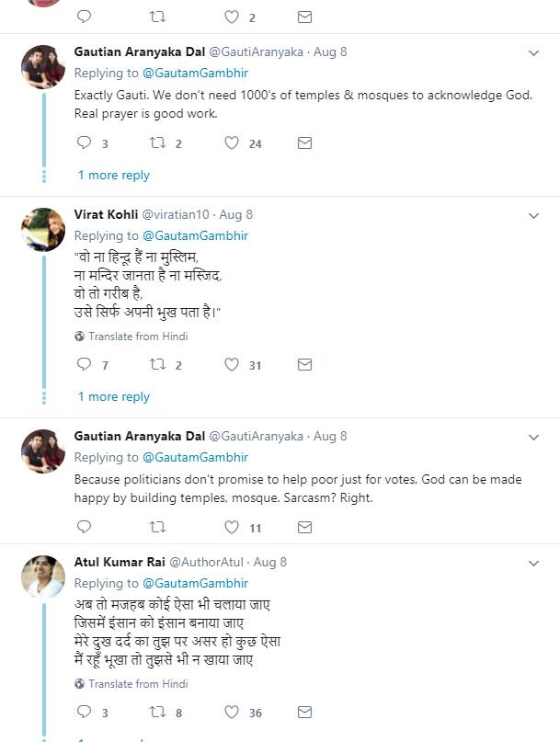Reply to Virat Kohli's Hindi tweet
Screen dimensions: 560x742
point(84,365)
